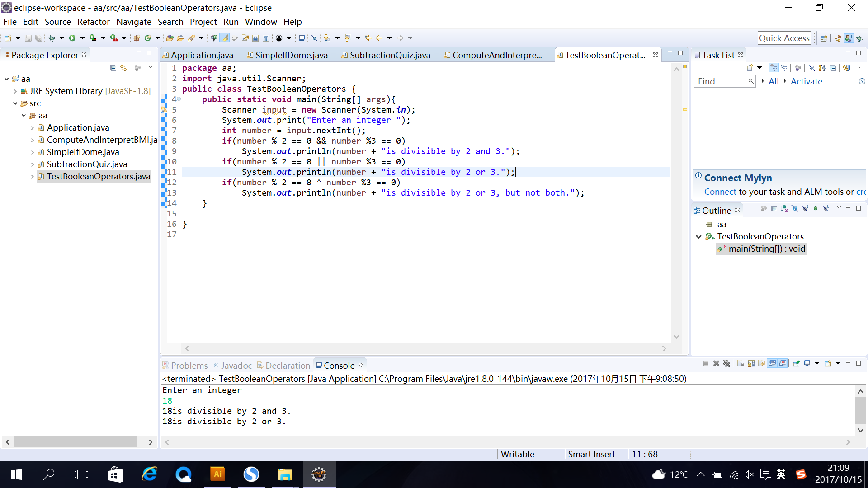The image size is (868, 488).
Task: Toggle Show Console When Standard Out Changes
Action: coord(772,364)
